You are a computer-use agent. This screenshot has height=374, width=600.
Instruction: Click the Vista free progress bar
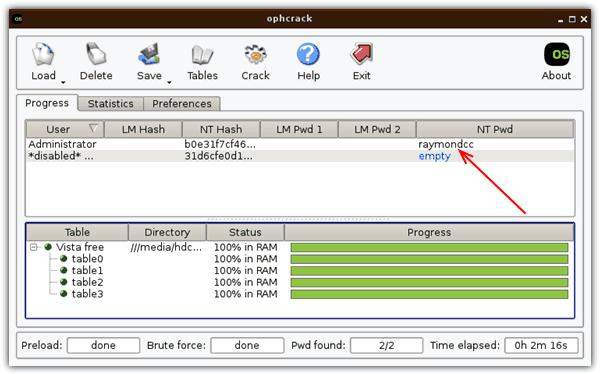pyautogui.click(x=429, y=247)
